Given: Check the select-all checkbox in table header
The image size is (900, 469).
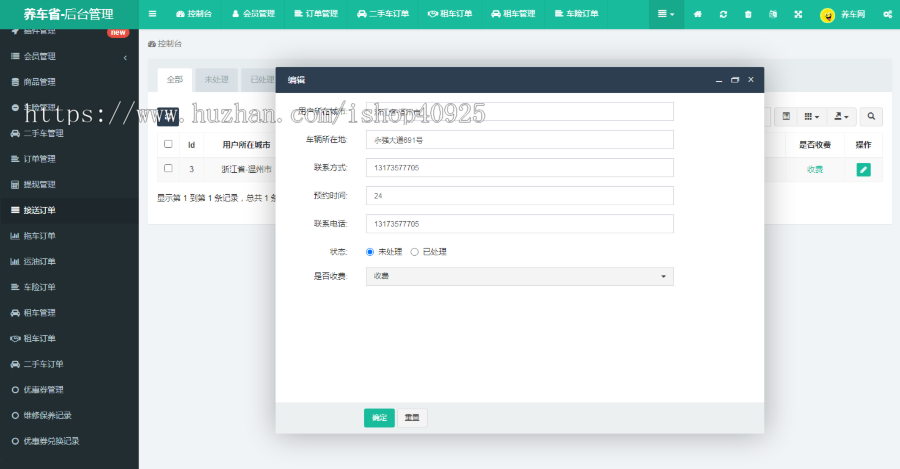Looking at the screenshot, I should click(x=168, y=144).
